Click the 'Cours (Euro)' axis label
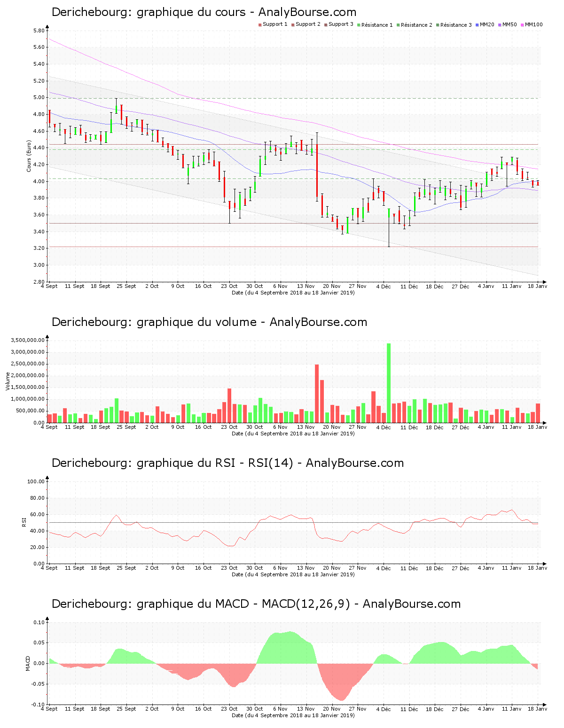This screenshot has height=728, width=564. click(x=29, y=156)
